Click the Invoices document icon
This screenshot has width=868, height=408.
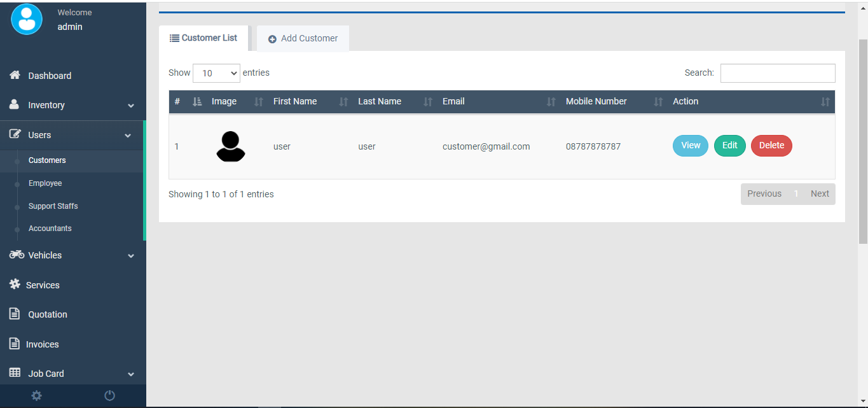[x=15, y=344]
